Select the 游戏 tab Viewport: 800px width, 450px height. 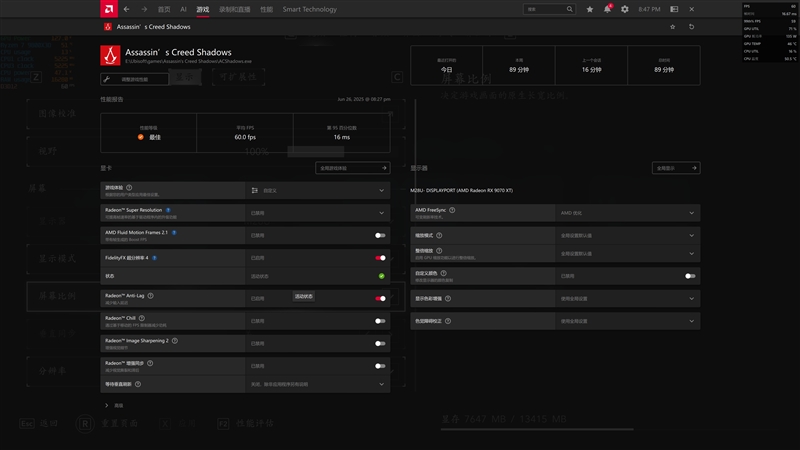coord(203,9)
